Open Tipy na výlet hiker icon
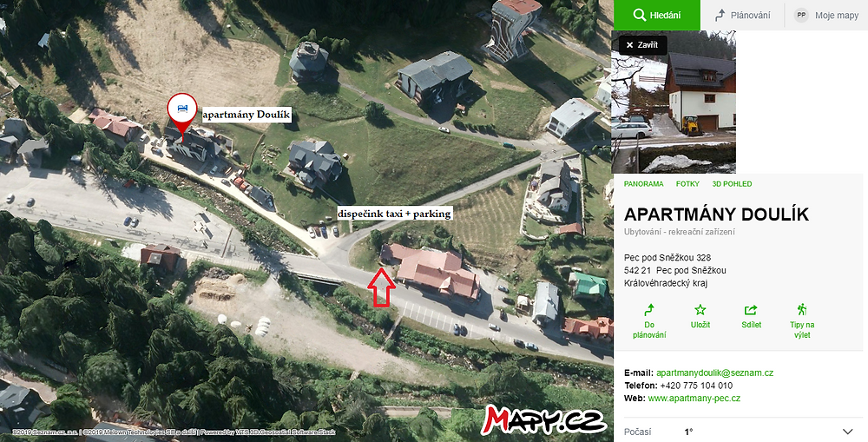 802,309
